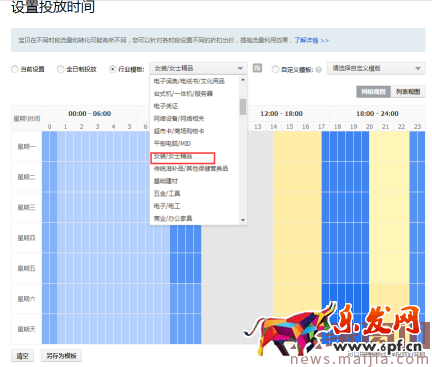Screen dimensions: 432x367
Task: Click the hour 3 column header
Action: tap(97, 127)
